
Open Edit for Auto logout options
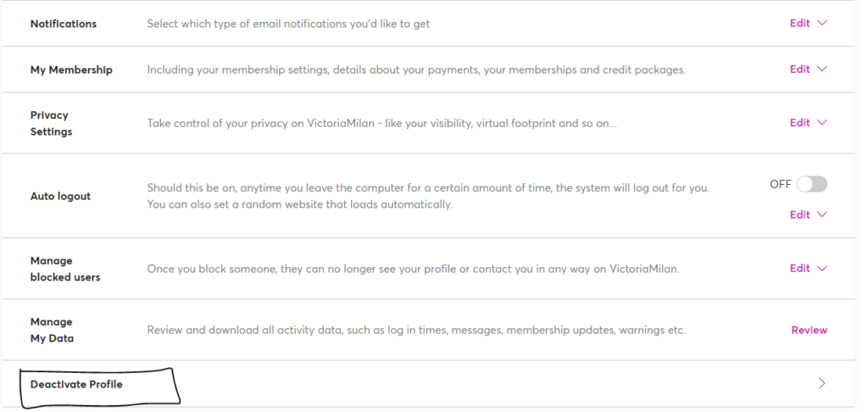(x=800, y=214)
